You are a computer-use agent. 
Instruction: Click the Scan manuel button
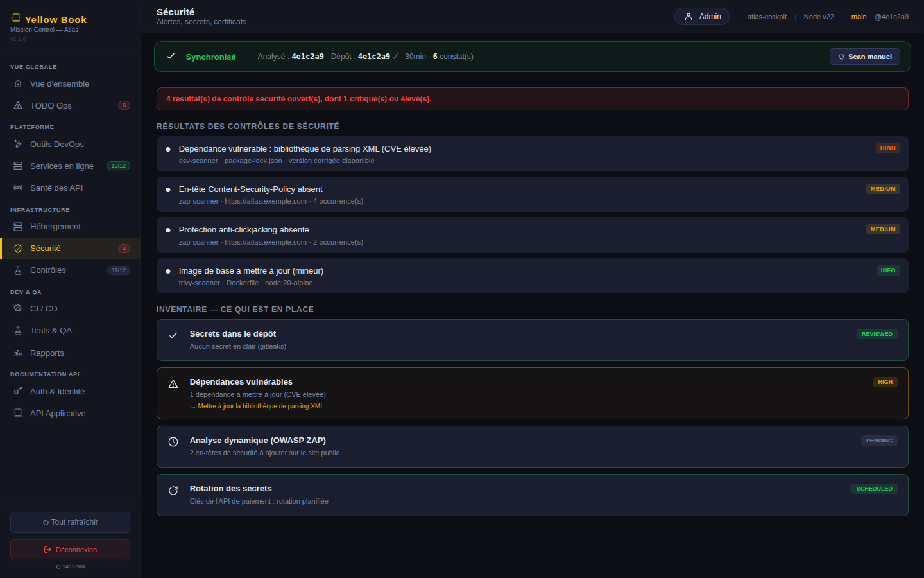[865, 57]
